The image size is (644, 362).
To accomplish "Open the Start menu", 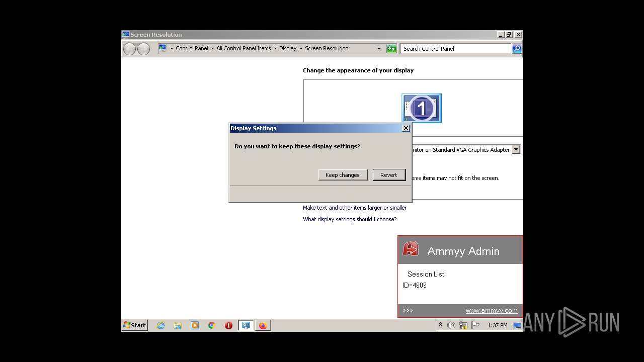I will point(135,325).
